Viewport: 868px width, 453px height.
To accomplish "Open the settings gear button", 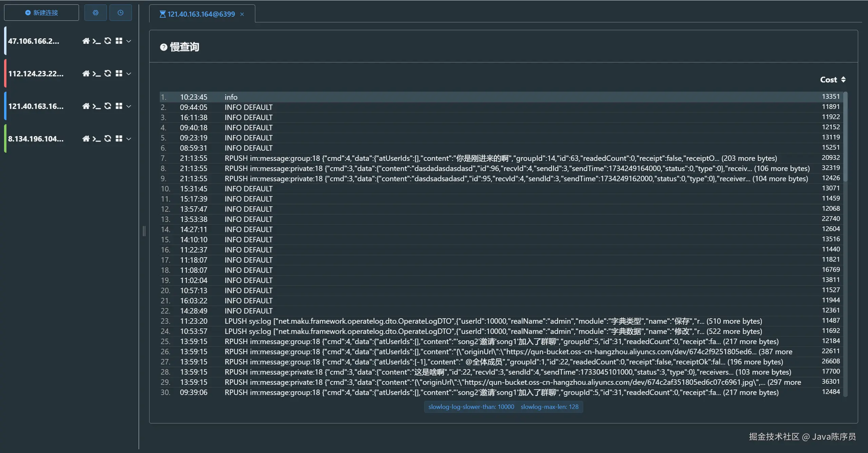I will [x=96, y=13].
